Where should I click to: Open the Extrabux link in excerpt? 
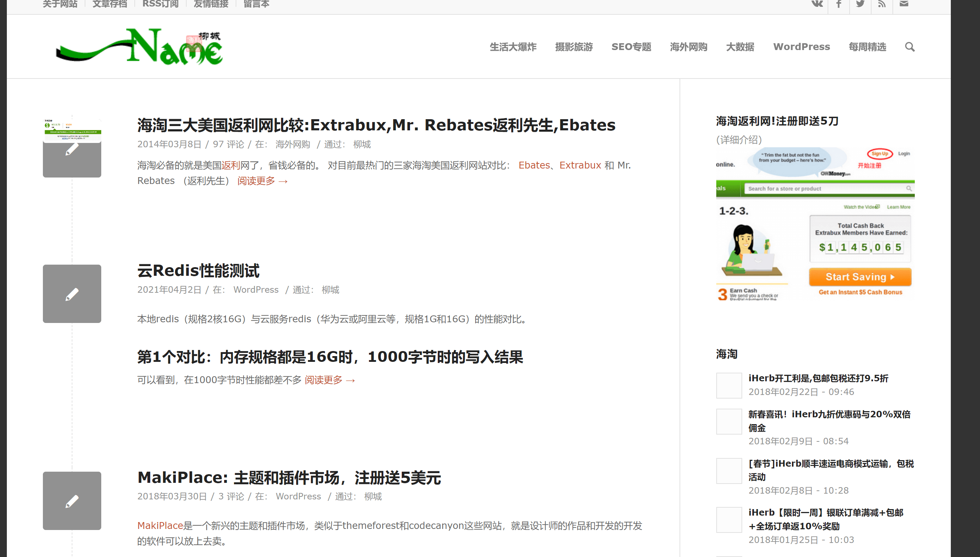[x=580, y=165]
